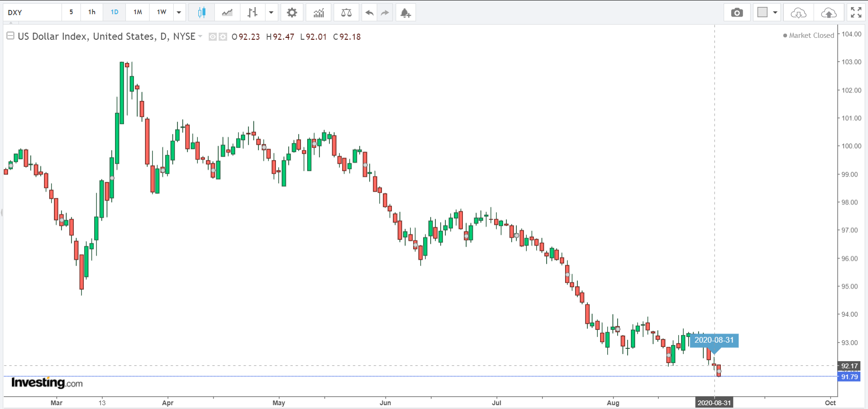Screen dimensions: 868x409
Task: Click the series settings gear beside NYSE
Action: [223, 36]
